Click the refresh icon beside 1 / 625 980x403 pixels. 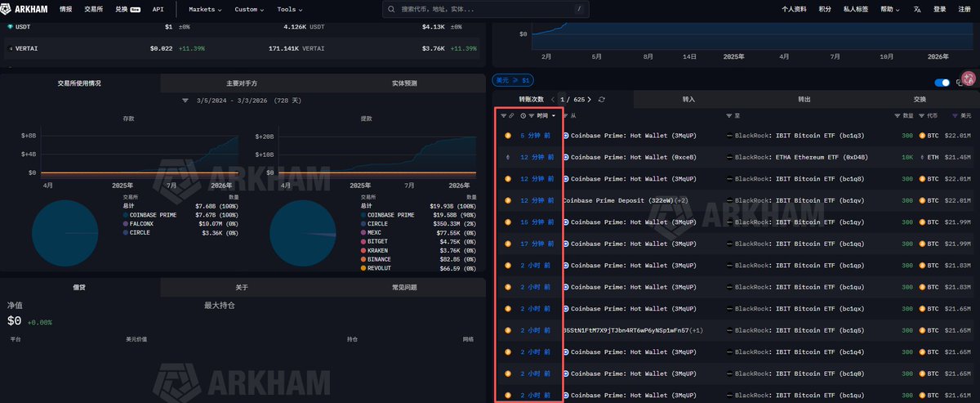602,99
